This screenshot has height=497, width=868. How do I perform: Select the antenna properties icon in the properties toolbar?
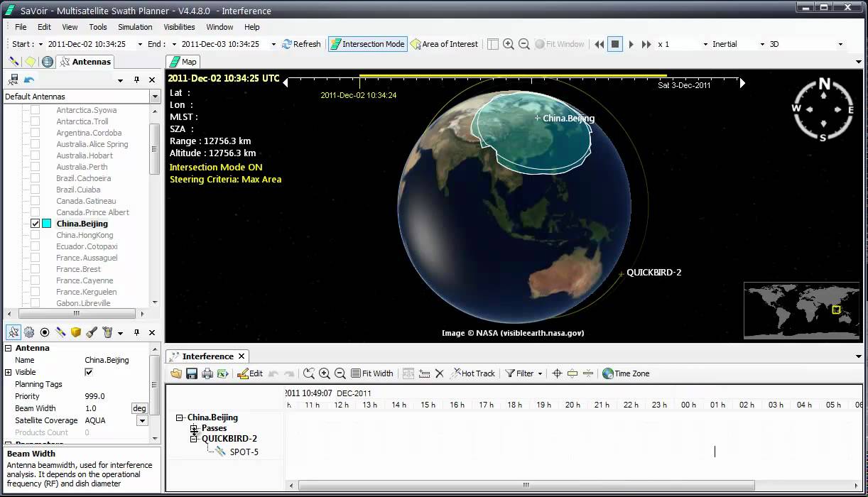click(x=13, y=332)
